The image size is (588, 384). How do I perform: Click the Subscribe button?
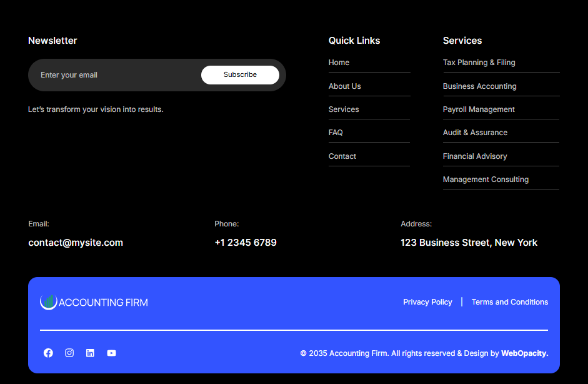240,74
